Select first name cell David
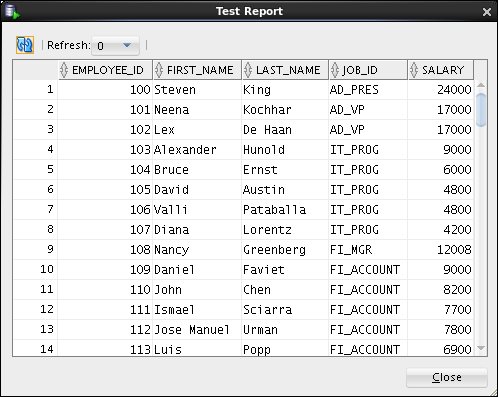 click(x=197, y=190)
